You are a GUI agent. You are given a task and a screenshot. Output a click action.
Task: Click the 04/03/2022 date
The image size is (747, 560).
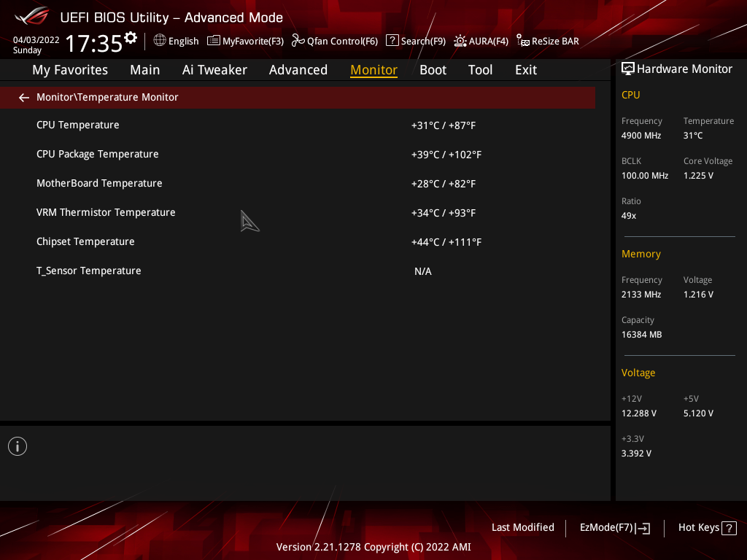36,40
